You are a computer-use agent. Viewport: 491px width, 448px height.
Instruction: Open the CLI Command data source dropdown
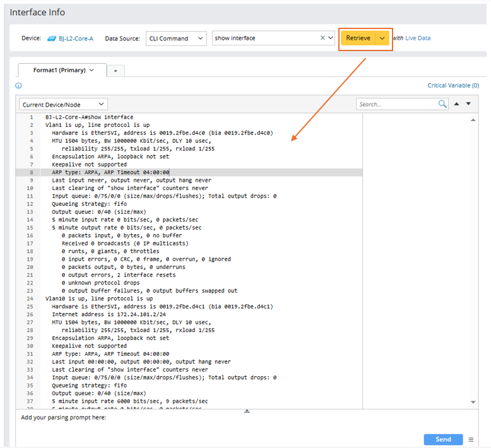[176, 38]
